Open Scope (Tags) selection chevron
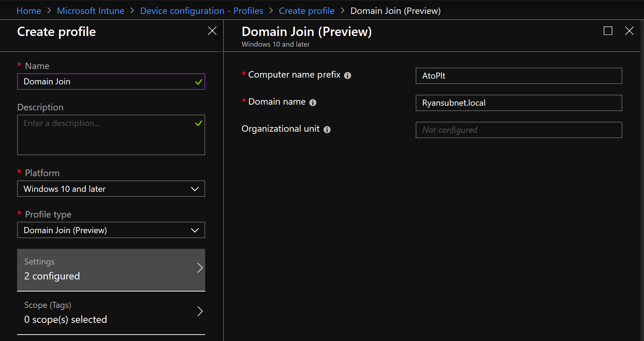The height and width of the screenshot is (341, 644). point(200,311)
